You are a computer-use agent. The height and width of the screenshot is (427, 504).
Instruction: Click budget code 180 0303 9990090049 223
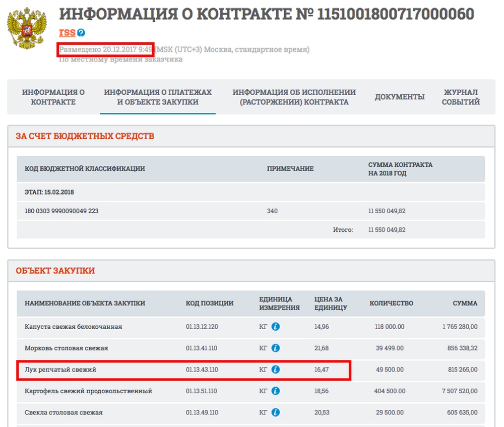pyautogui.click(x=61, y=211)
